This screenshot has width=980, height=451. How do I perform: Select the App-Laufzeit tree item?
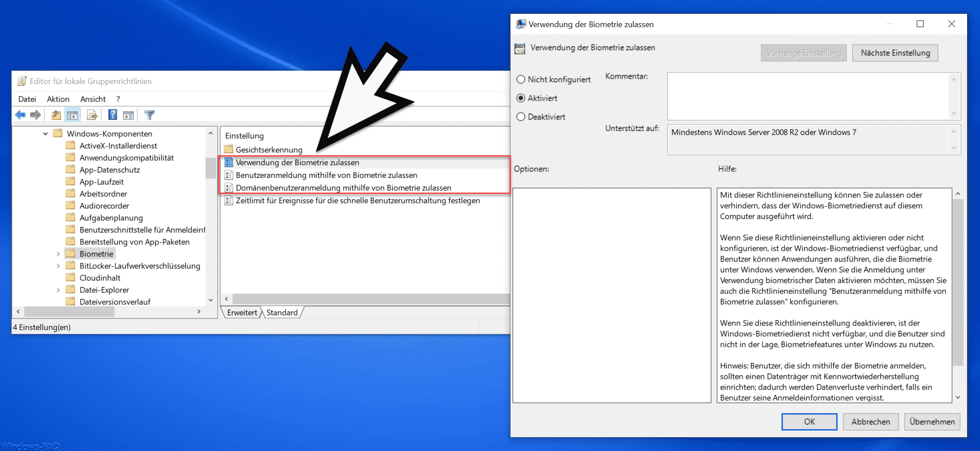click(101, 181)
